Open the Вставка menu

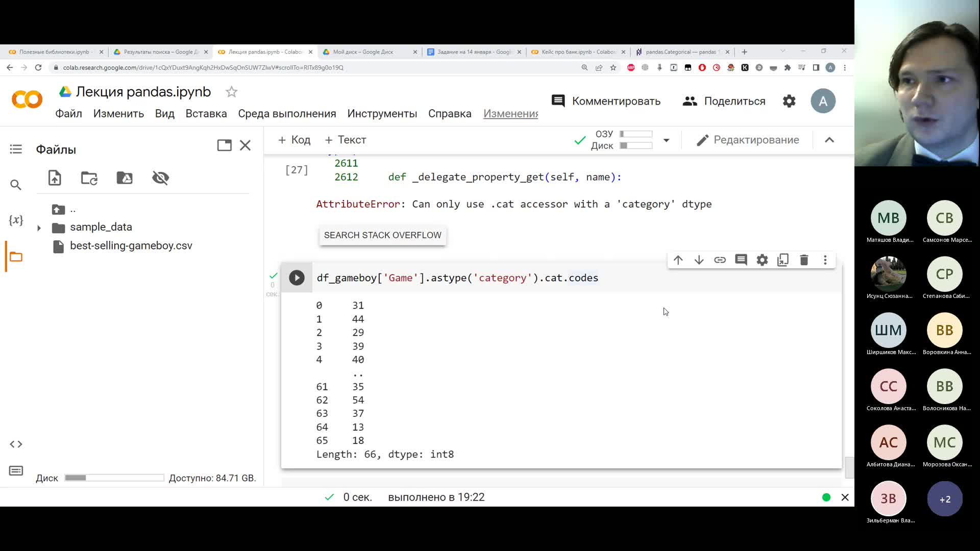point(206,114)
